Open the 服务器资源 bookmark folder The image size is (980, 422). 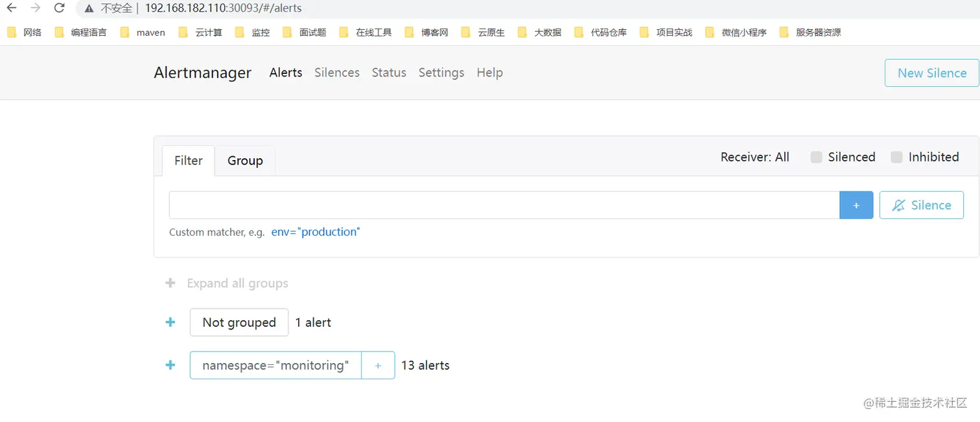pos(810,32)
